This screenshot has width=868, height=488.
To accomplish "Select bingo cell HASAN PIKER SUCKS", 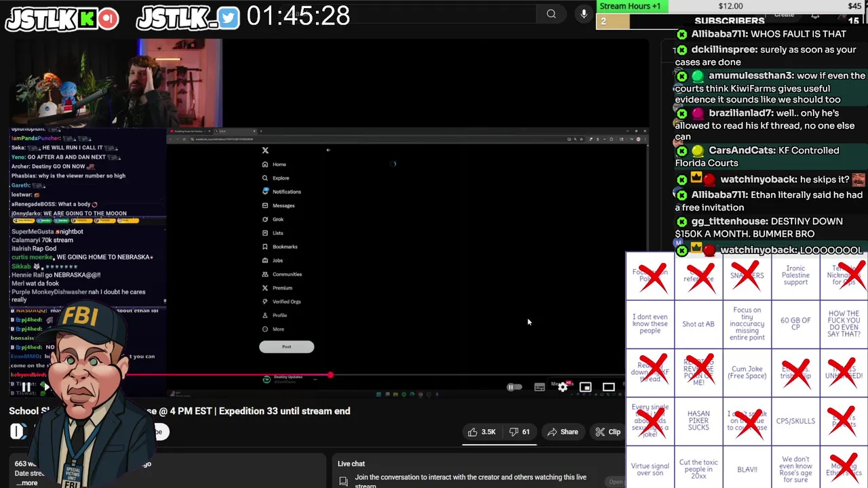I will (698, 421).
